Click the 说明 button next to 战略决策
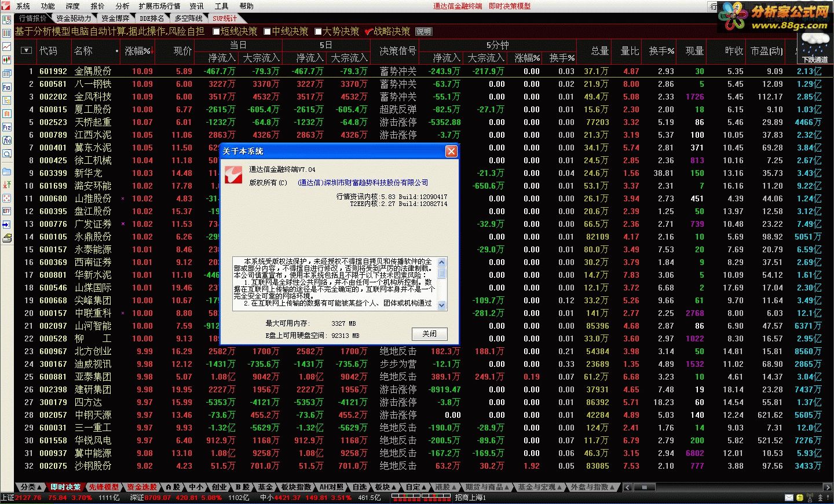 point(423,32)
